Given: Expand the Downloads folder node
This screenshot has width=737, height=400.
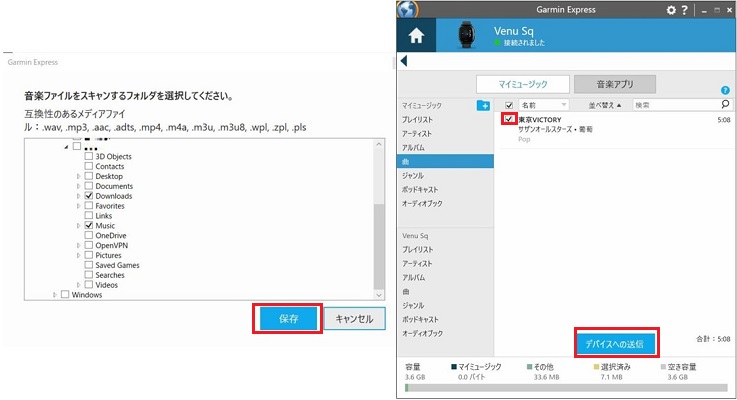Looking at the screenshot, I should coord(78,196).
